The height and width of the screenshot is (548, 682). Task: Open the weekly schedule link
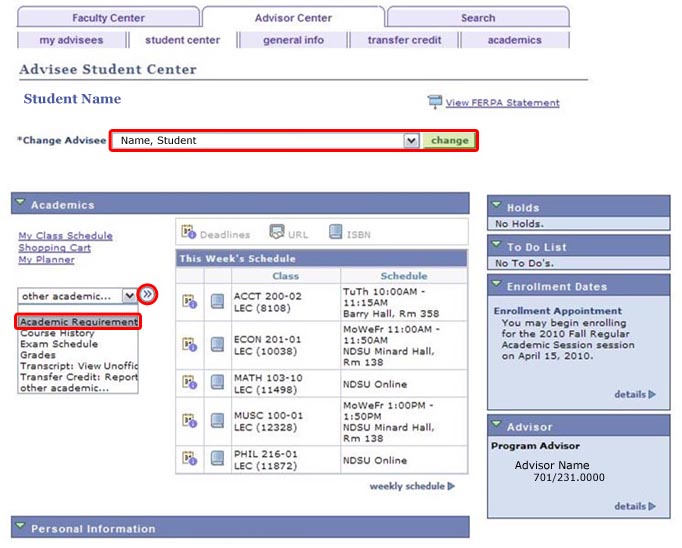pos(407,486)
